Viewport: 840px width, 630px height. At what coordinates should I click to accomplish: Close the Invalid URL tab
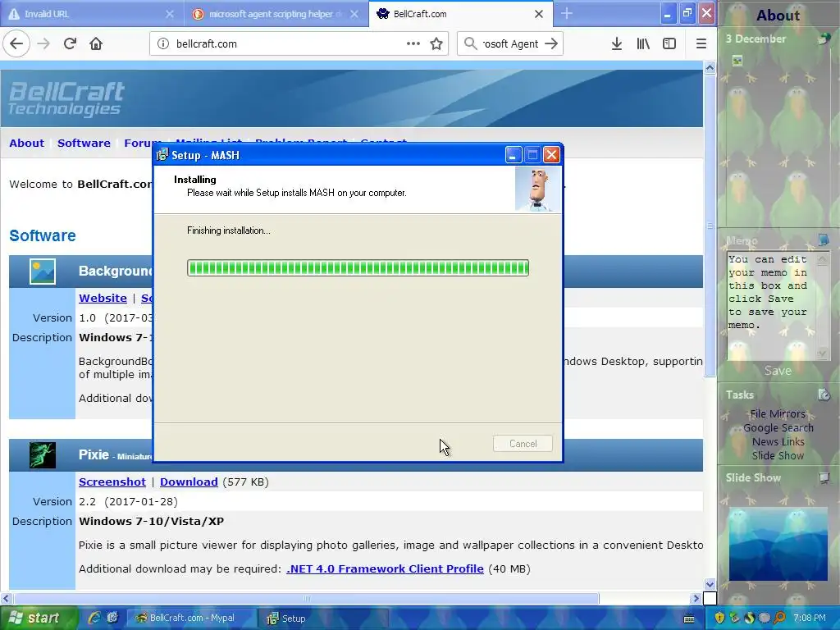pyautogui.click(x=169, y=14)
